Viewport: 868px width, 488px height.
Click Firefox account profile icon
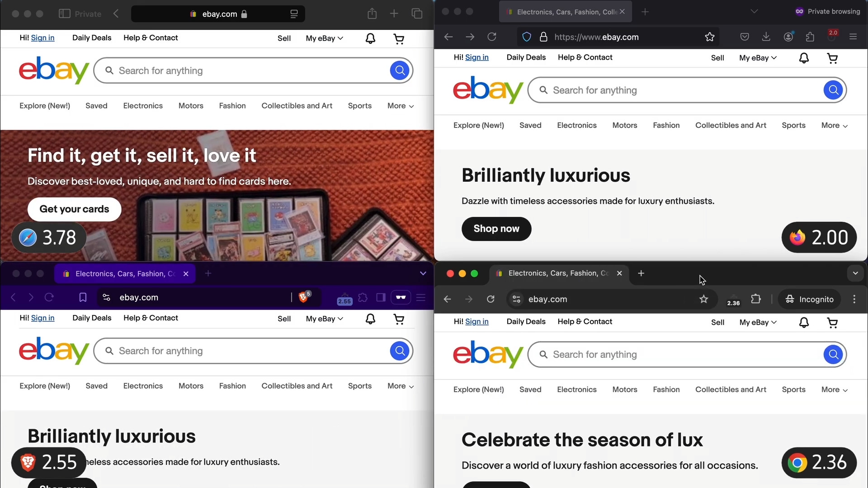tap(788, 37)
